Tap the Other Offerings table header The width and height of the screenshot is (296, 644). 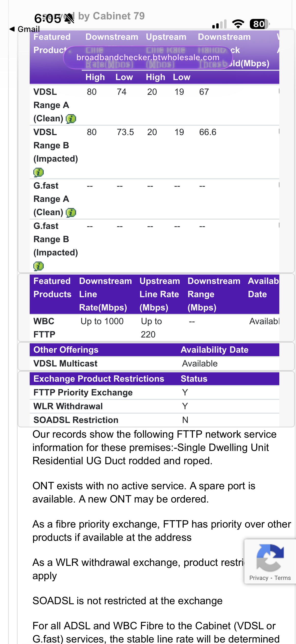coord(66,350)
